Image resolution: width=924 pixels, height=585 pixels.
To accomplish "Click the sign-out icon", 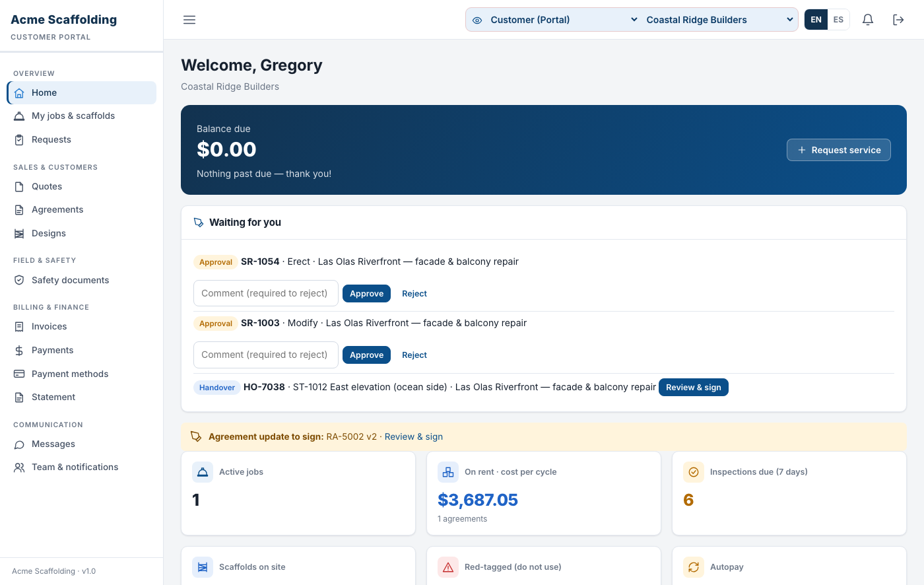I will click(898, 20).
